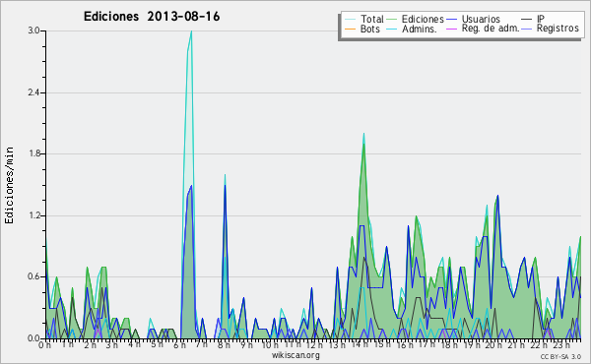The width and height of the screenshot is (591, 364).
Task: Select the Admins. legend label
Action: 420,29
